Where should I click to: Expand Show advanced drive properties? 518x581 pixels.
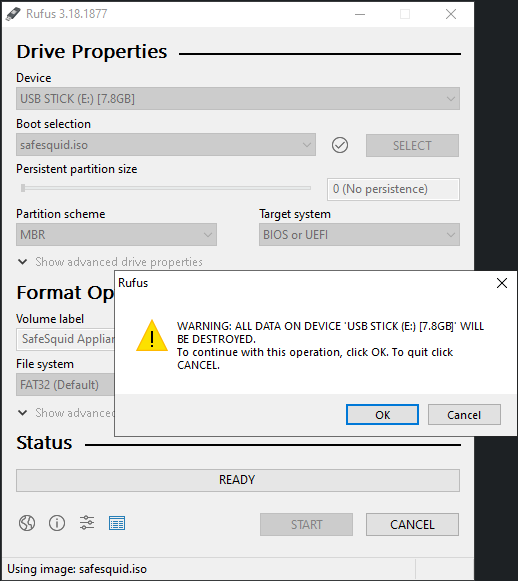[x=110, y=262]
